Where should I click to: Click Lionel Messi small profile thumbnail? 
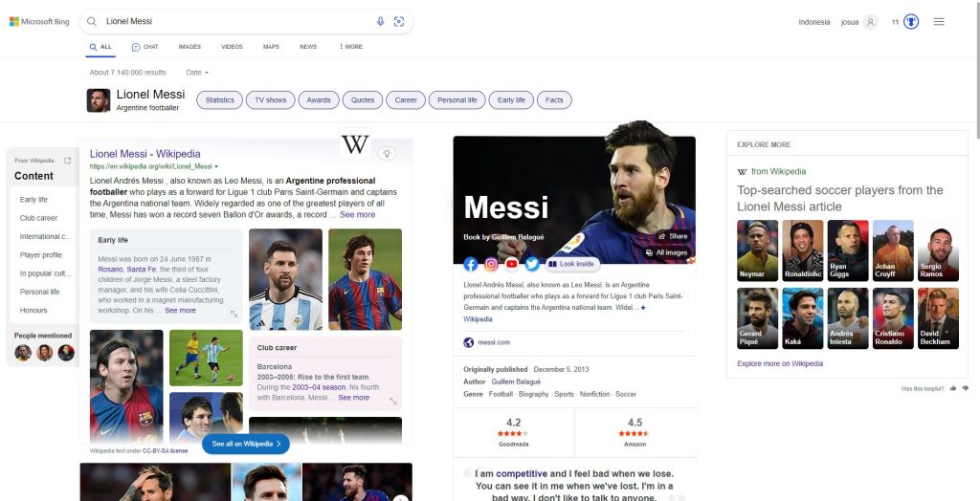tap(99, 100)
